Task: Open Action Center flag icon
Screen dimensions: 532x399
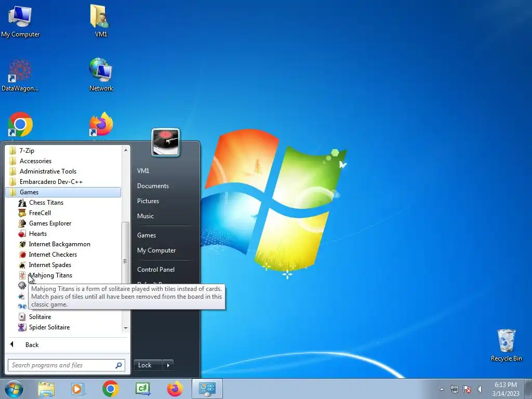Action: tap(467, 389)
